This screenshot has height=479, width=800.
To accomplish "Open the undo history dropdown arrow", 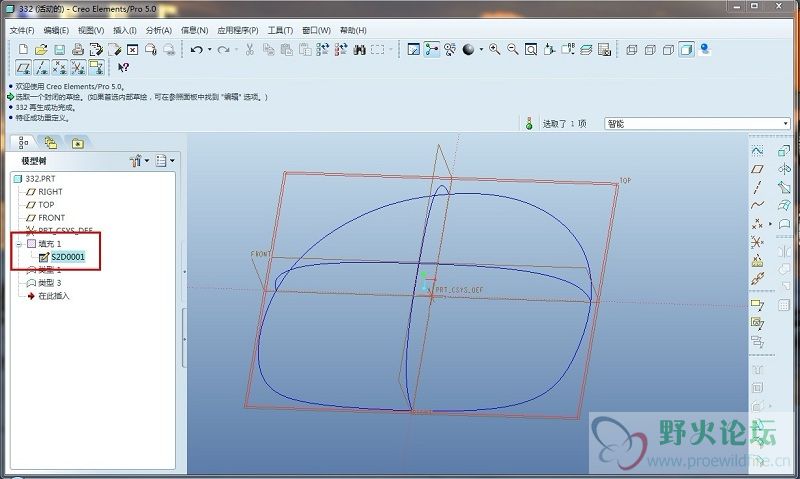I will [210, 49].
